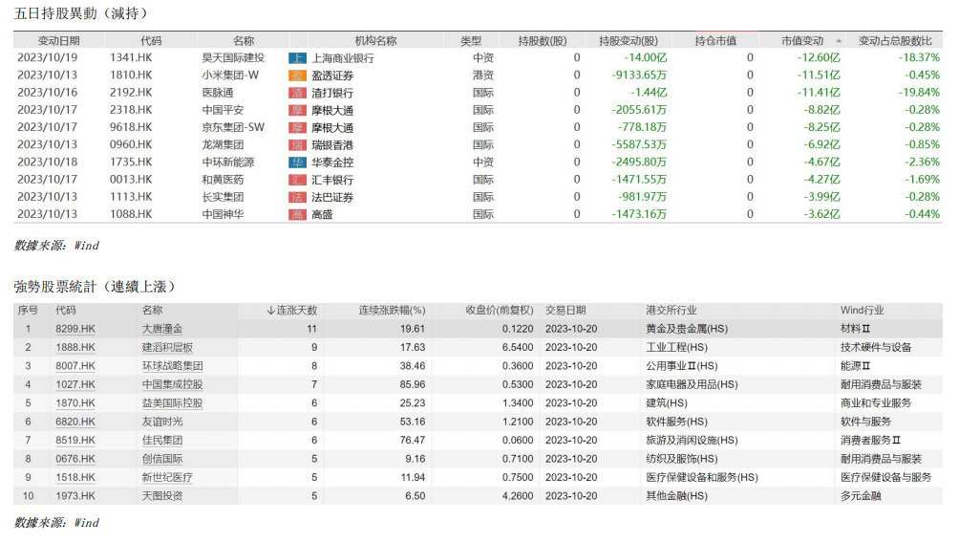This screenshot has height=542, width=980.
Task: Select the 黄金及贵金属(HS) industry cell
Action: [687, 329]
